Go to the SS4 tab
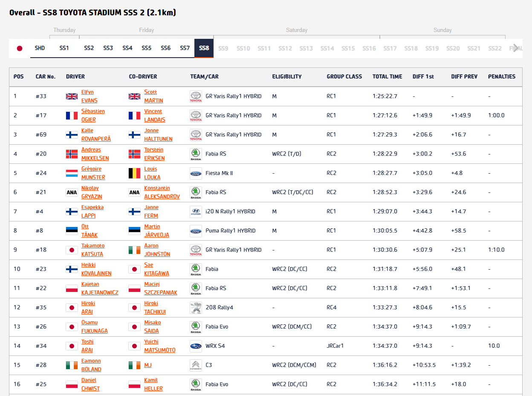Image resolution: width=532 pixels, height=396 pixels. coord(127,48)
